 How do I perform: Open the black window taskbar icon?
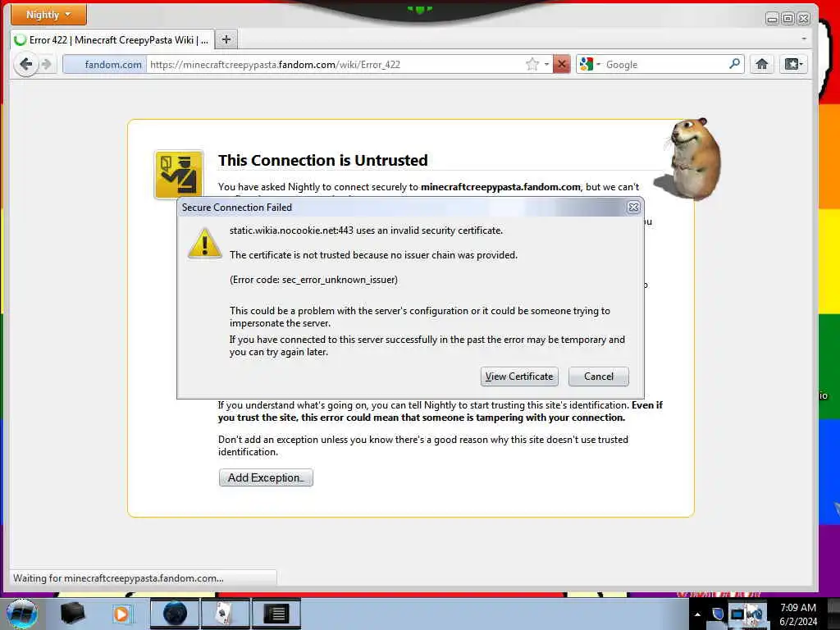(x=276, y=614)
